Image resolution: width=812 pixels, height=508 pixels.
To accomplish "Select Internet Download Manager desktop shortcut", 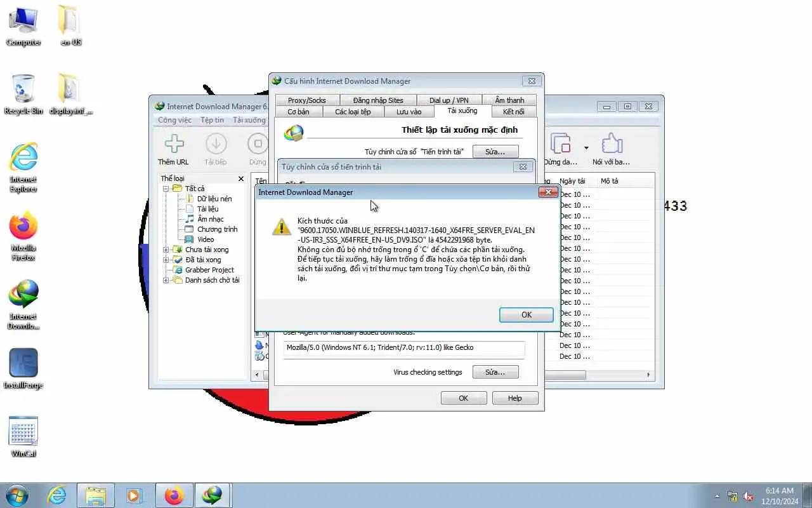I will [23, 305].
